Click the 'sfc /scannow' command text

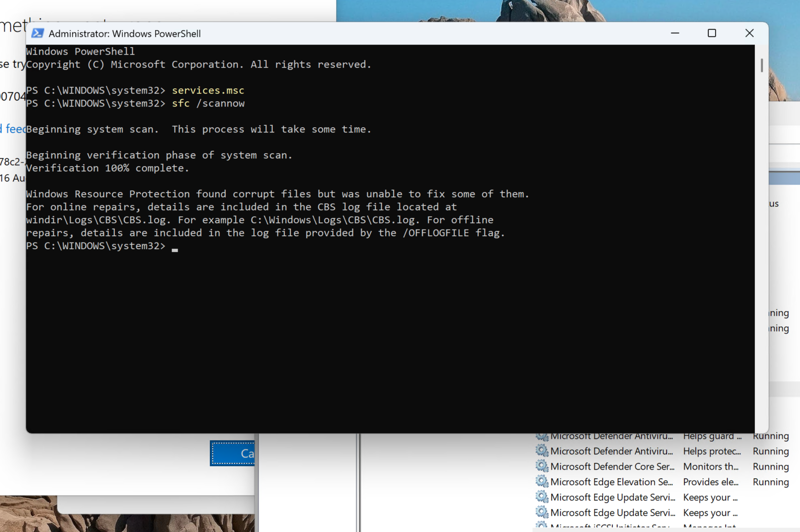coord(208,103)
